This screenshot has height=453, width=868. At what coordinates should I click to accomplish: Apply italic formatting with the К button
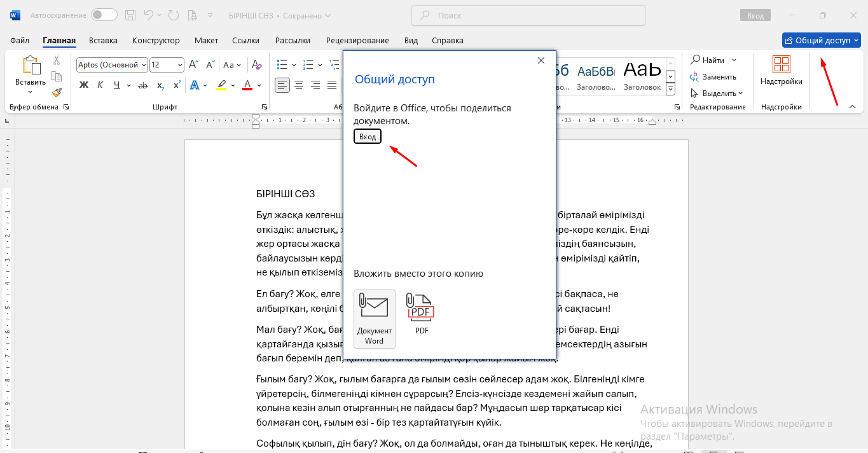pyautogui.click(x=100, y=85)
